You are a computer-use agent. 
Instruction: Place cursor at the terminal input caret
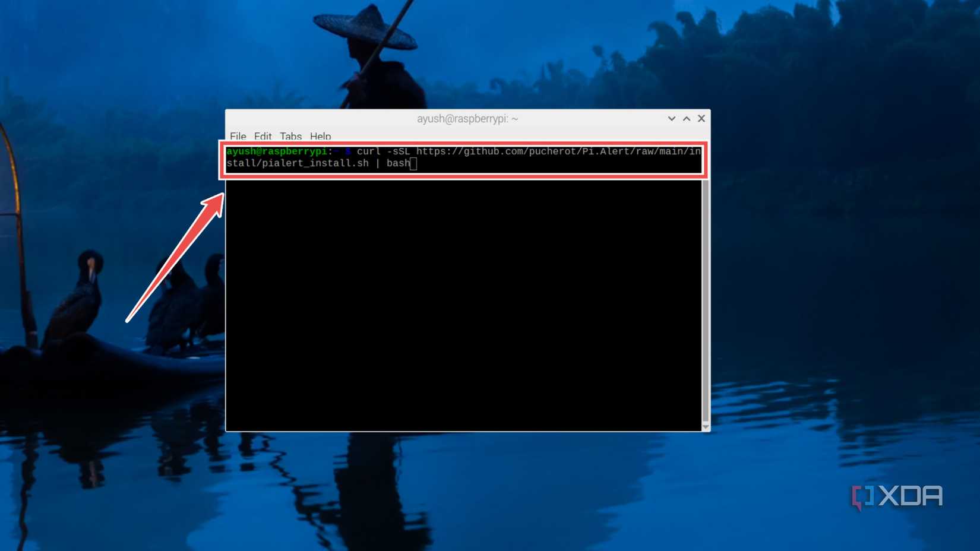click(413, 163)
